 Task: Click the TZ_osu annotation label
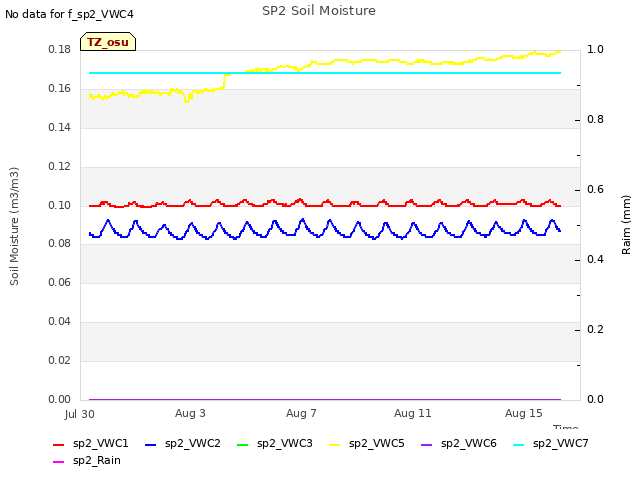[108, 42]
